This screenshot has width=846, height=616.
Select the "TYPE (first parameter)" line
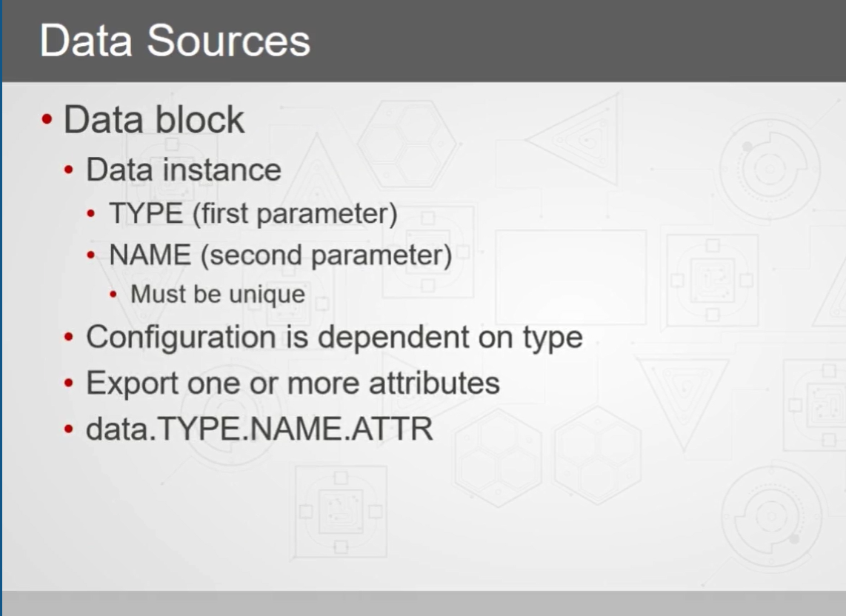(253, 214)
